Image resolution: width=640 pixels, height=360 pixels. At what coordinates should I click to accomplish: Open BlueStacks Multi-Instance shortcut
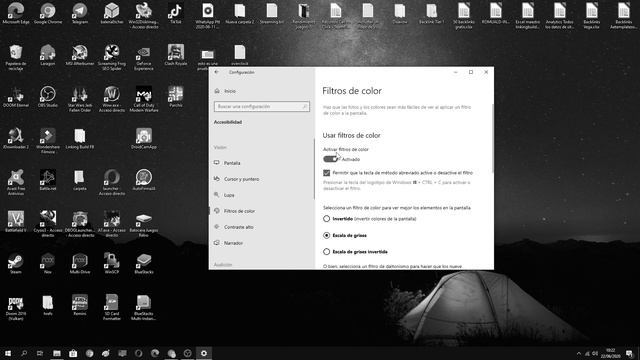tap(144, 307)
